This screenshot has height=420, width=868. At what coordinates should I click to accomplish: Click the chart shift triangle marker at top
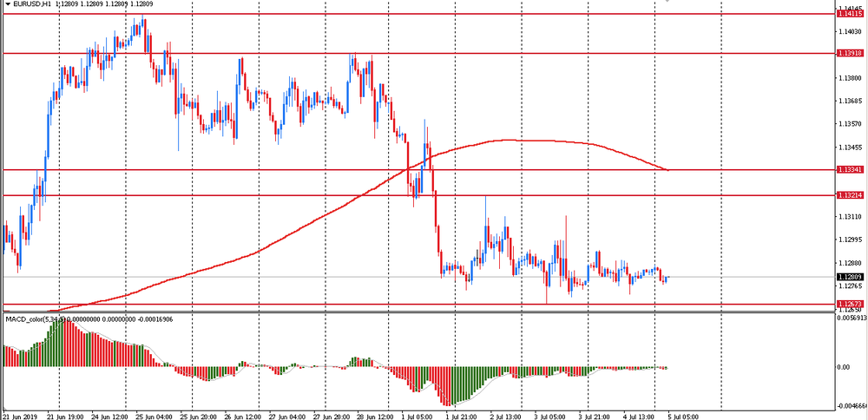click(x=667, y=1)
